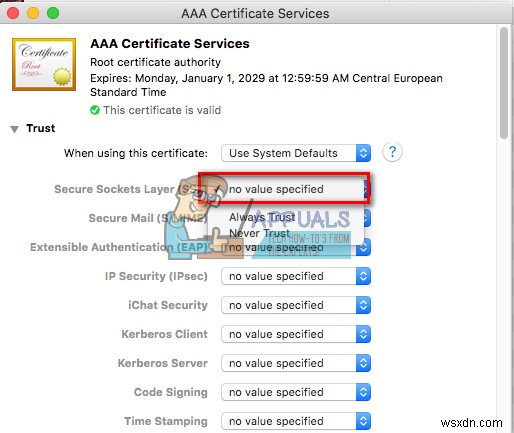Close the window with the red button
514x433 pixels.
click(13, 13)
